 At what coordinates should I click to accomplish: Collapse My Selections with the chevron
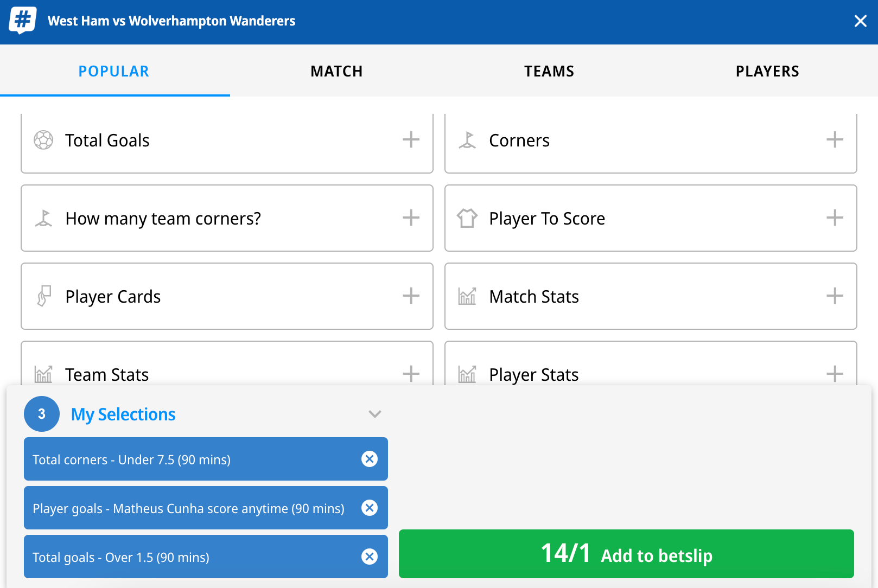click(x=374, y=414)
